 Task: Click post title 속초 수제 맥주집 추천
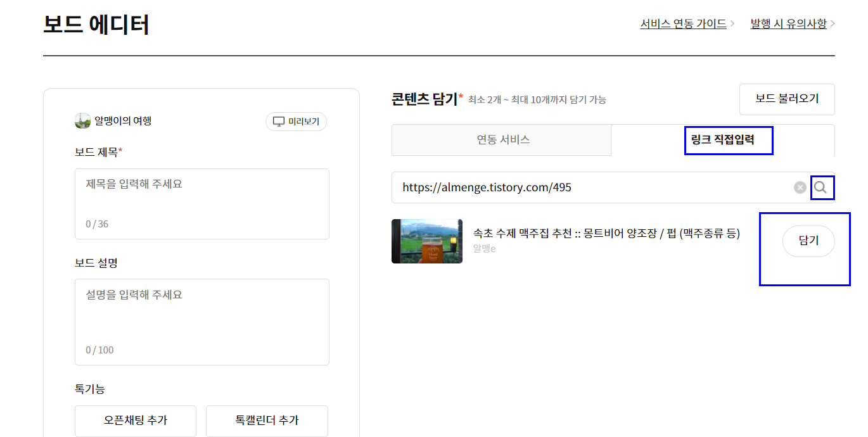coord(606,233)
